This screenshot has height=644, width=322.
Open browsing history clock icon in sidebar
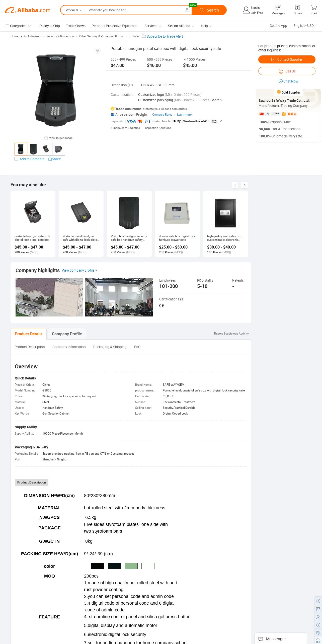pyautogui.click(x=318, y=625)
